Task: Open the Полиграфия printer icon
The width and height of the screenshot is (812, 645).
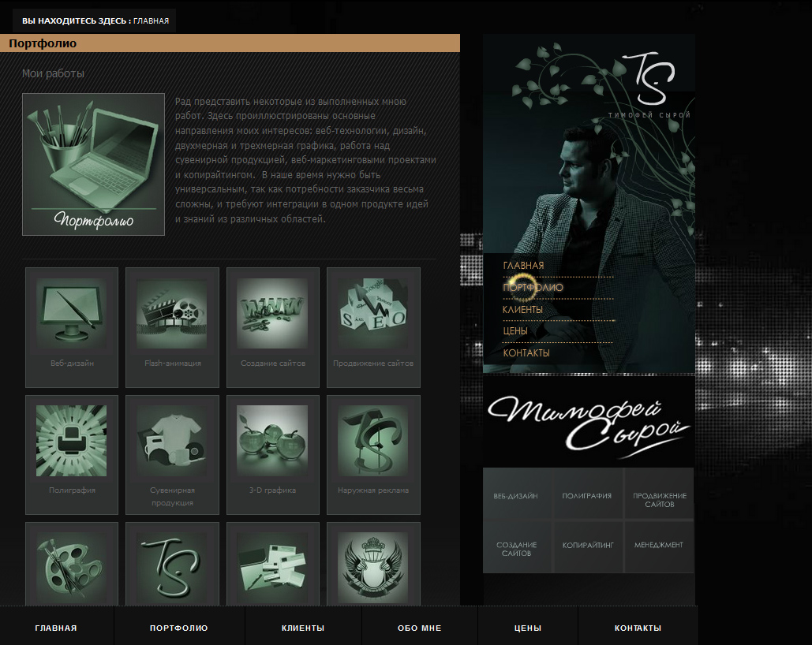Action: [x=72, y=441]
